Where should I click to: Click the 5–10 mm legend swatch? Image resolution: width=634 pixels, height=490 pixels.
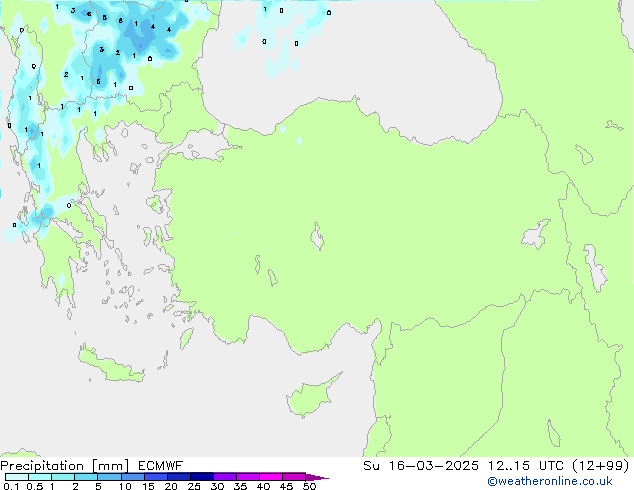pyautogui.click(x=109, y=477)
